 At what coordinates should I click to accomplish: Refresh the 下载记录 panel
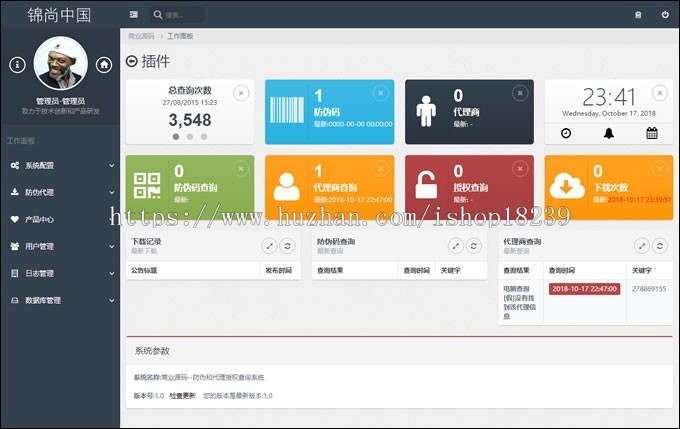click(x=287, y=246)
